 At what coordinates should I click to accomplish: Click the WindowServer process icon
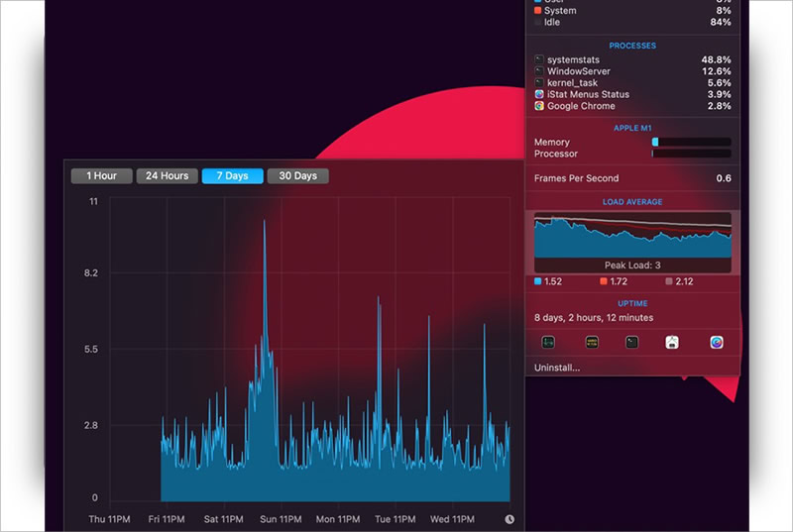click(539, 71)
